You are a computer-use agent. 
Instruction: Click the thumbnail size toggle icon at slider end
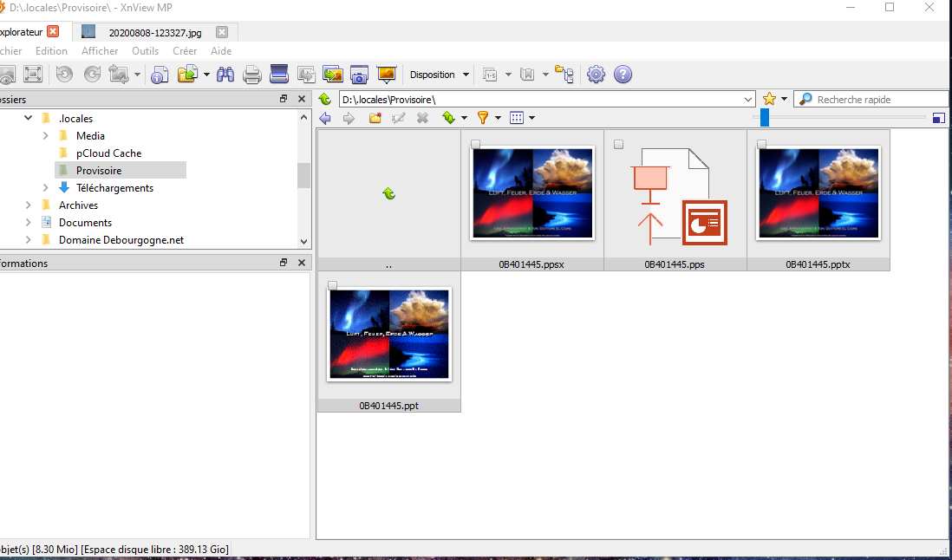click(x=939, y=118)
